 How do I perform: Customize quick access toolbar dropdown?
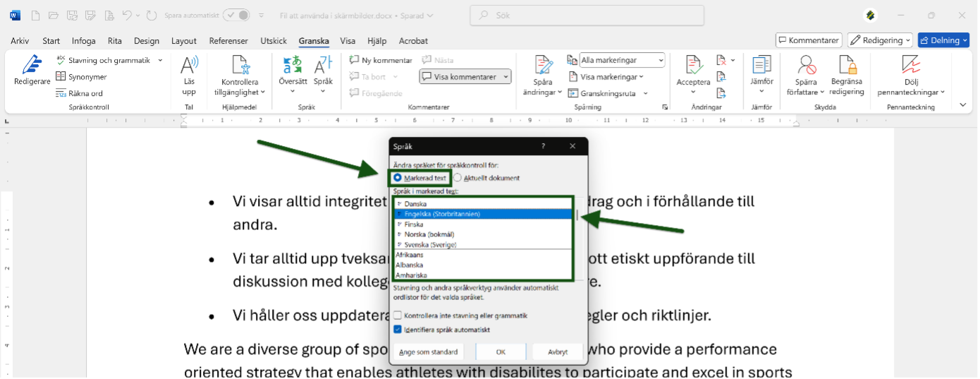pyautogui.click(x=262, y=15)
